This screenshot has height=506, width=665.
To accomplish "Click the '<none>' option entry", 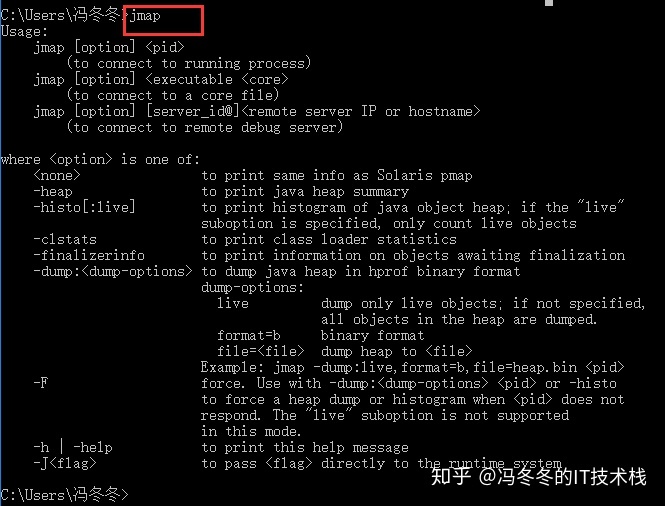I will [57, 176].
